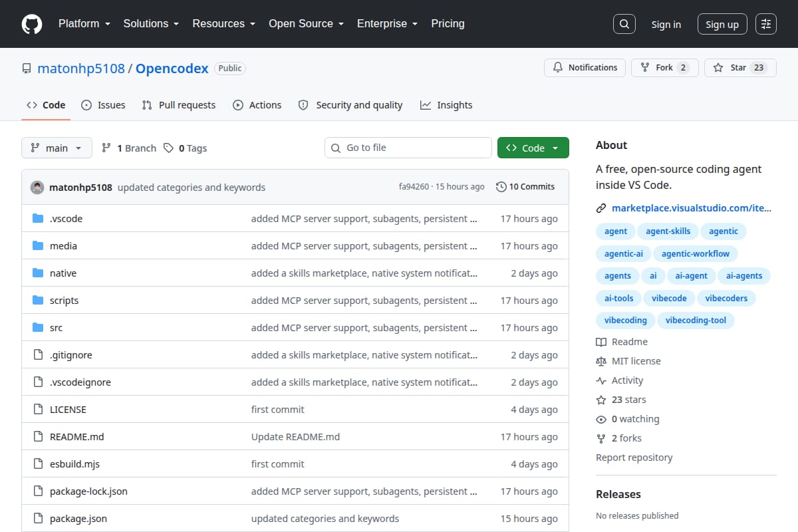Click the commit history clock icon
Screen dimensions: 798x532
click(501, 187)
